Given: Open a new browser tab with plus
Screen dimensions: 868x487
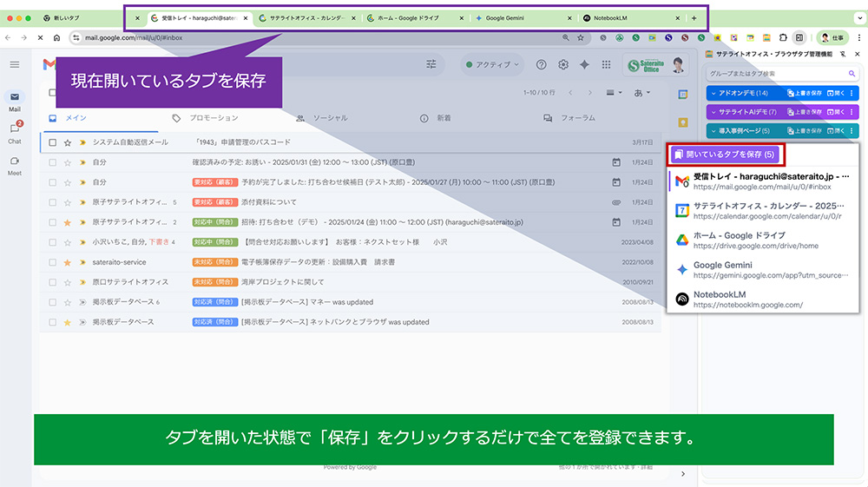Looking at the screenshot, I should point(694,18).
